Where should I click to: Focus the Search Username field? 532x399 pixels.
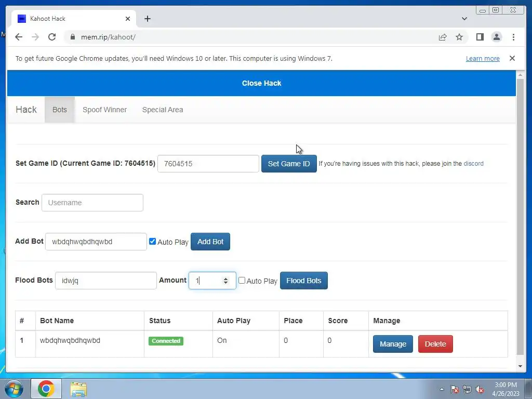click(92, 203)
